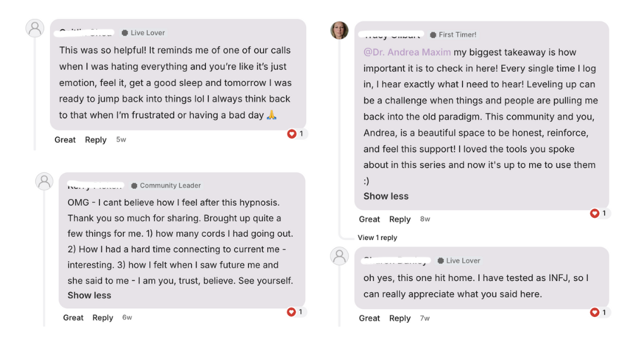Click the heart reaction on Tracy's biggest takeaway comment
The height and width of the screenshot is (341, 644).
tap(594, 213)
